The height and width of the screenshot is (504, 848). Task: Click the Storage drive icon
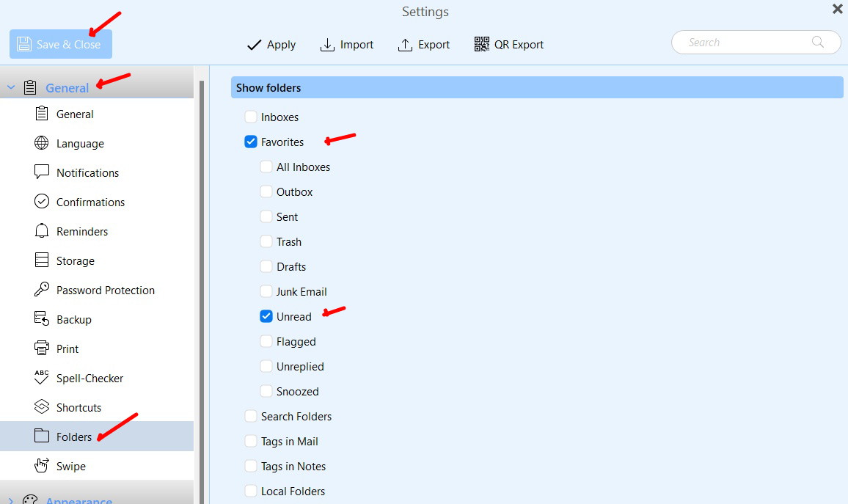pyautogui.click(x=42, y=260)
